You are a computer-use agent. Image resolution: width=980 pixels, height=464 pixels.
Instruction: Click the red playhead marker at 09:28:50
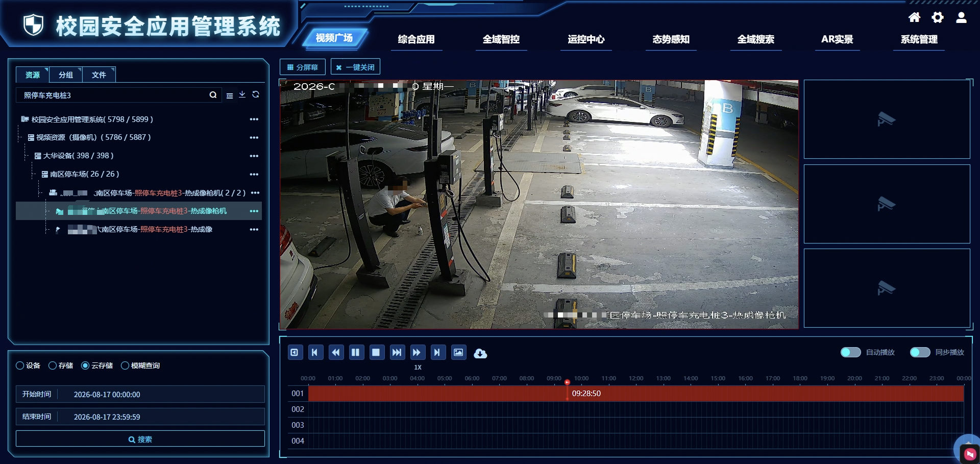point(567,382)
